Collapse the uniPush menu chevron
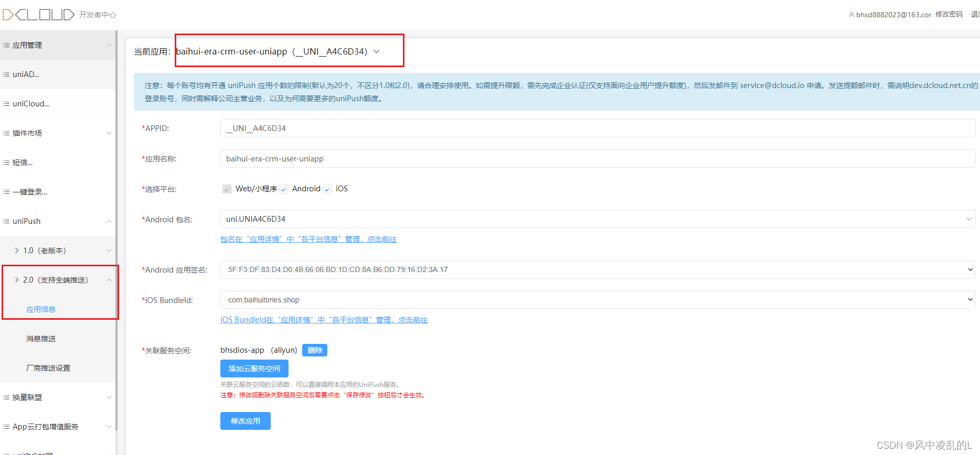980x455 pixels. (x=109, y=221)
